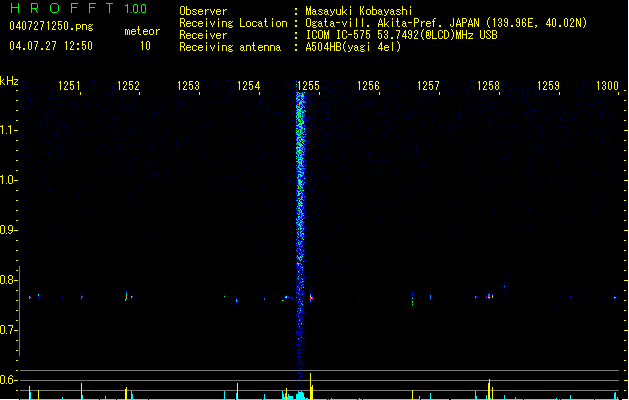This screenshot has height=400, width=629.
Task: Click the HROFFT 1.0.0 title text
Action: tap(78, 8)
